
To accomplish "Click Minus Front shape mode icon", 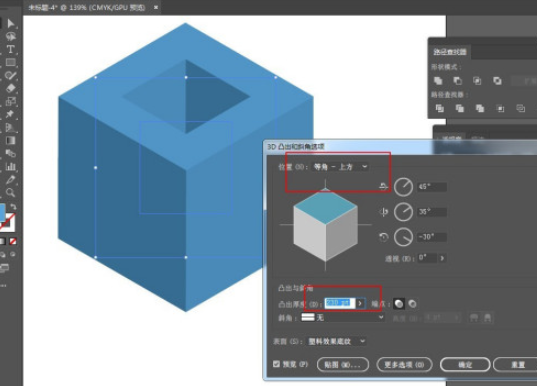I will (458, 81).
